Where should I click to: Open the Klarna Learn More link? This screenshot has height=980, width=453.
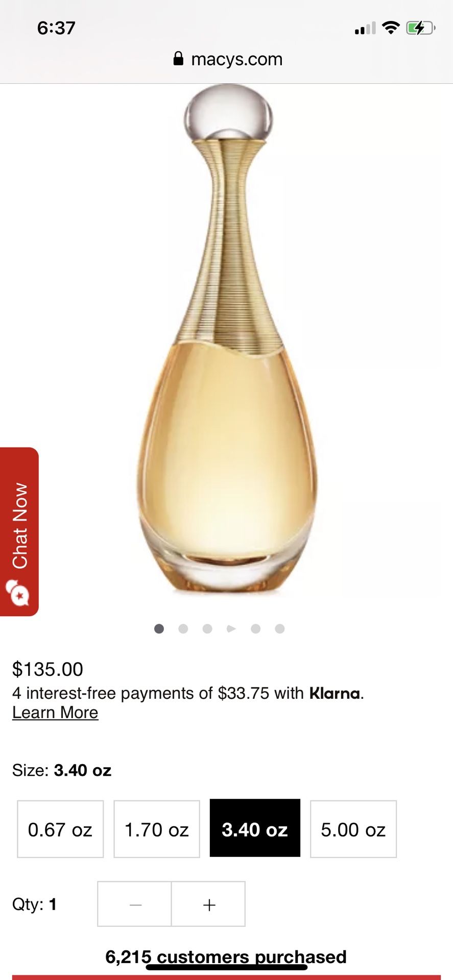(55, 712)
